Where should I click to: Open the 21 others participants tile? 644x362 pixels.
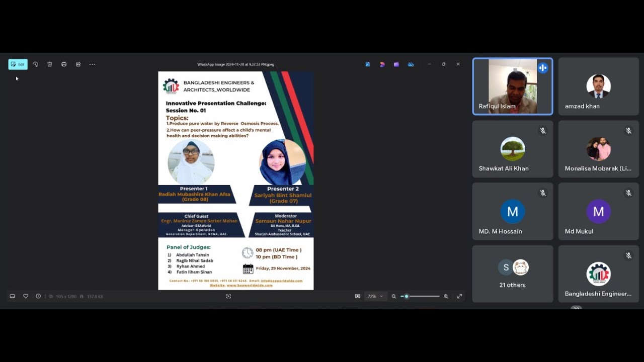[513, 274]
